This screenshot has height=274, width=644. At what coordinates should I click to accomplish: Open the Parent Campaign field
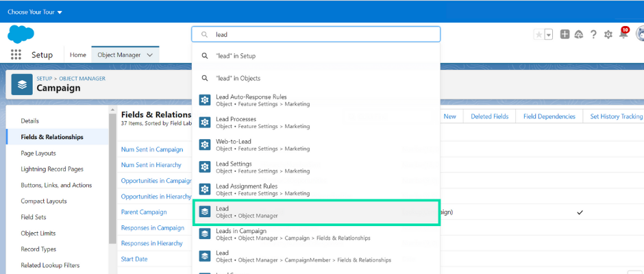[144, 212]
